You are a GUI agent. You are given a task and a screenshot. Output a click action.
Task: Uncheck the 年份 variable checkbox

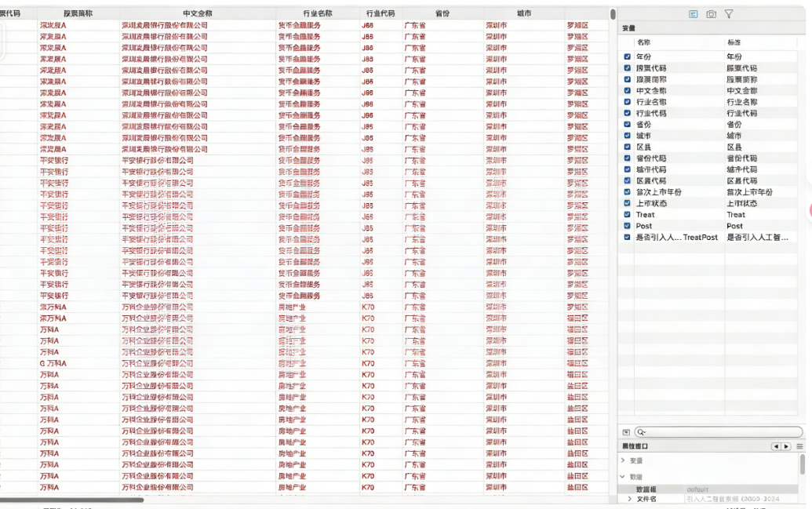(627, 56)
